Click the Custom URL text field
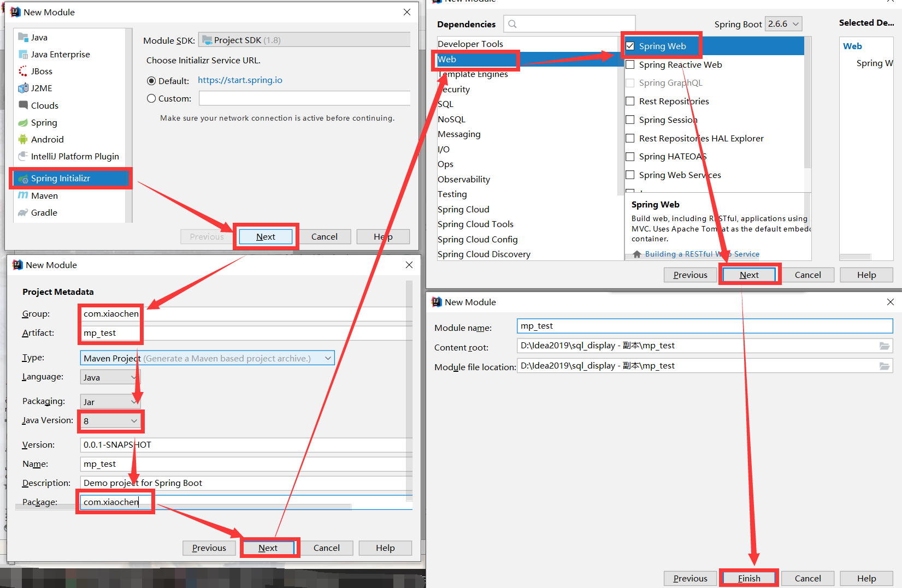The image size is (902, 588). pos(304,98)
